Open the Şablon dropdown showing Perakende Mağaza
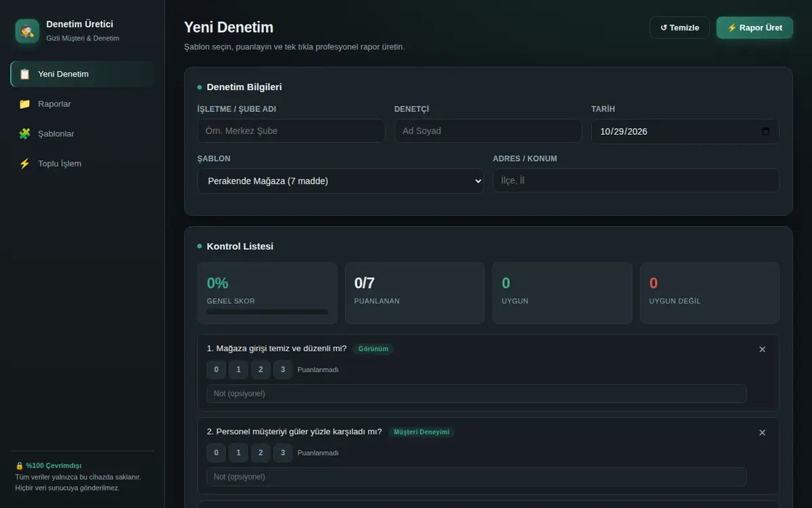This screenshot has height=508, width=812. tap(340, 181)
